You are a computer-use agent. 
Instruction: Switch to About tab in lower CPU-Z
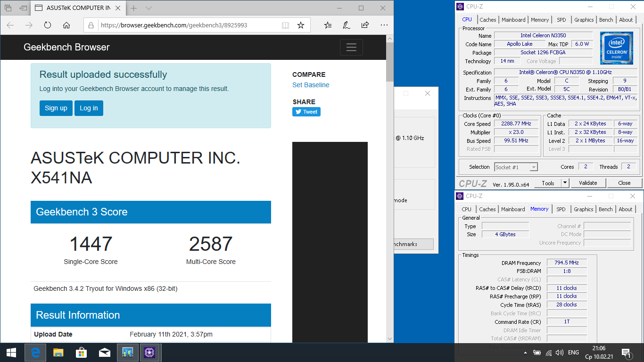pos(626,209)
